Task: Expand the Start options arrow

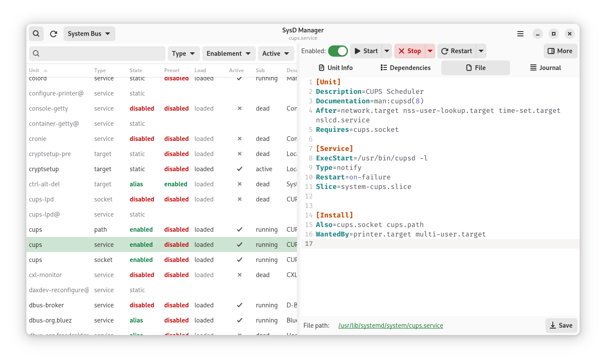Action: coord(387,51)
